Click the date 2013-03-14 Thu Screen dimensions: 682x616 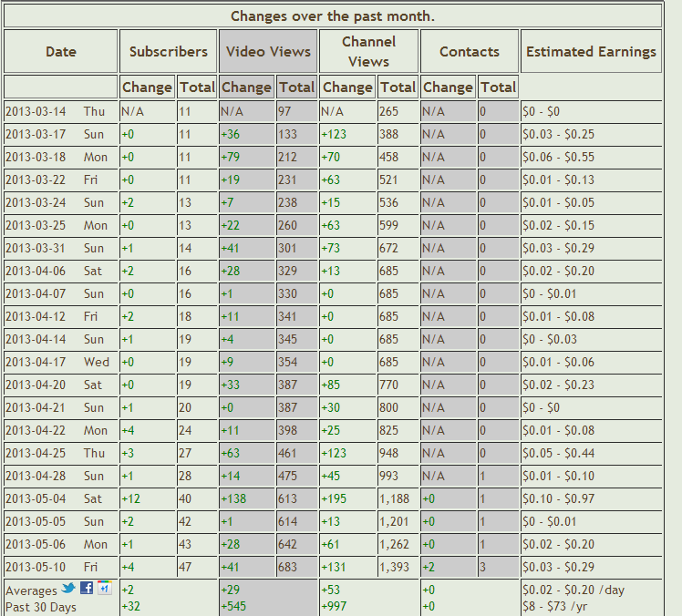point(56,112)
